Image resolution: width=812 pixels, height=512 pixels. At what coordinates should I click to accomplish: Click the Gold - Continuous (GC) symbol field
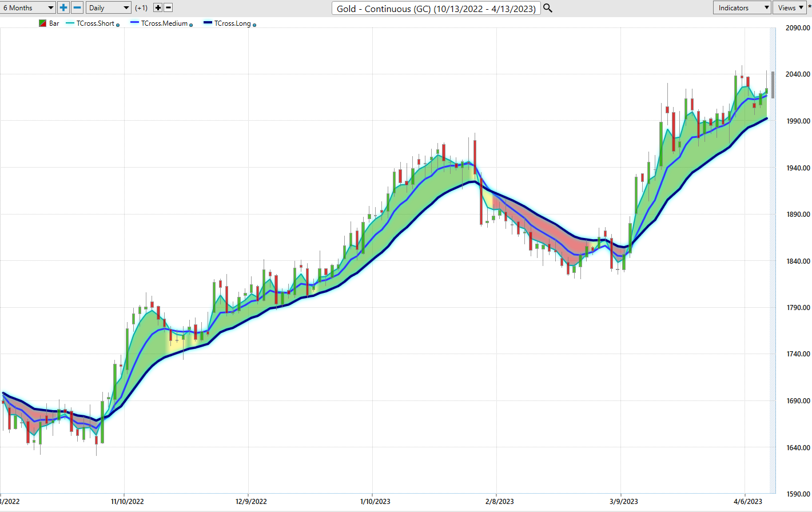click(x=436, y=8)
